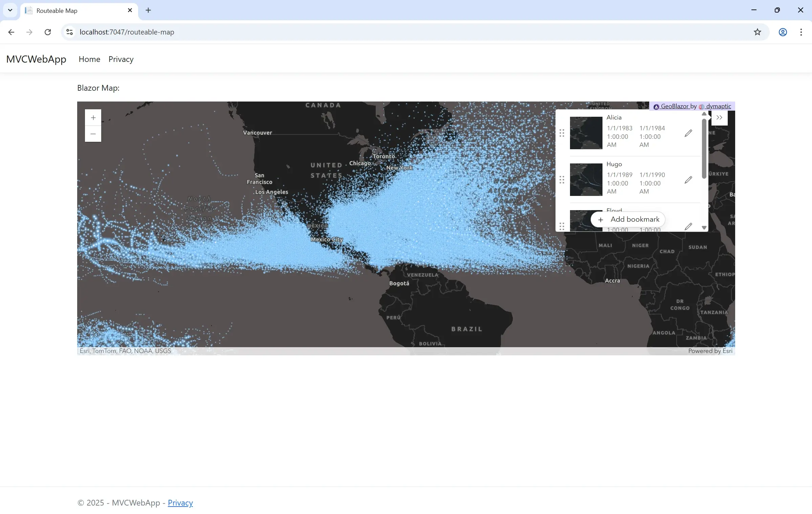Toggle the bookmark star for this page

pos(758,32)
